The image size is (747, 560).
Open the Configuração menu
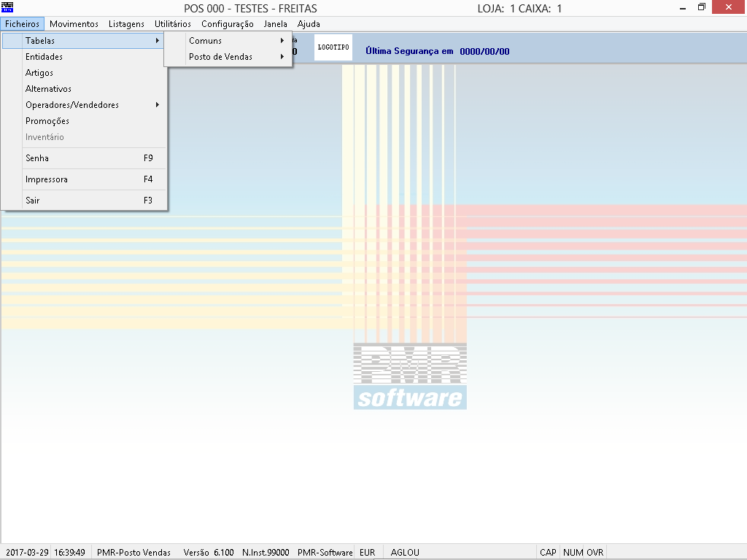tap(228, 24)
